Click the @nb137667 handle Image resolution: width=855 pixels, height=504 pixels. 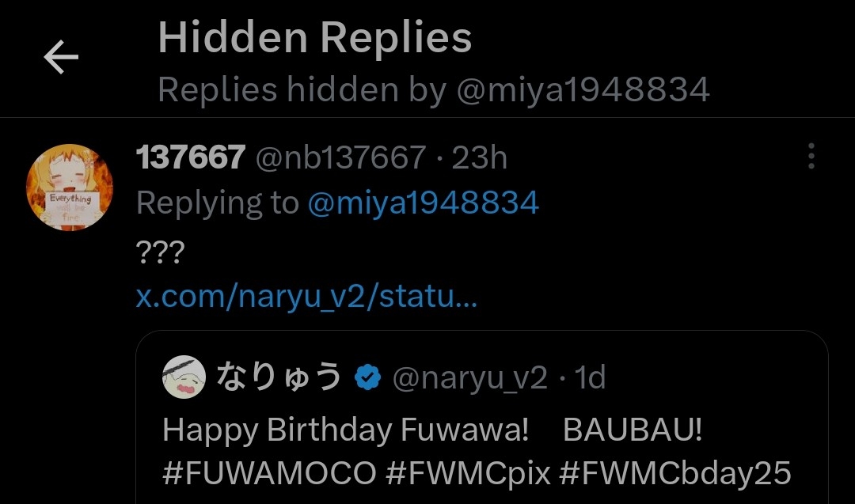tap(340, 157)
